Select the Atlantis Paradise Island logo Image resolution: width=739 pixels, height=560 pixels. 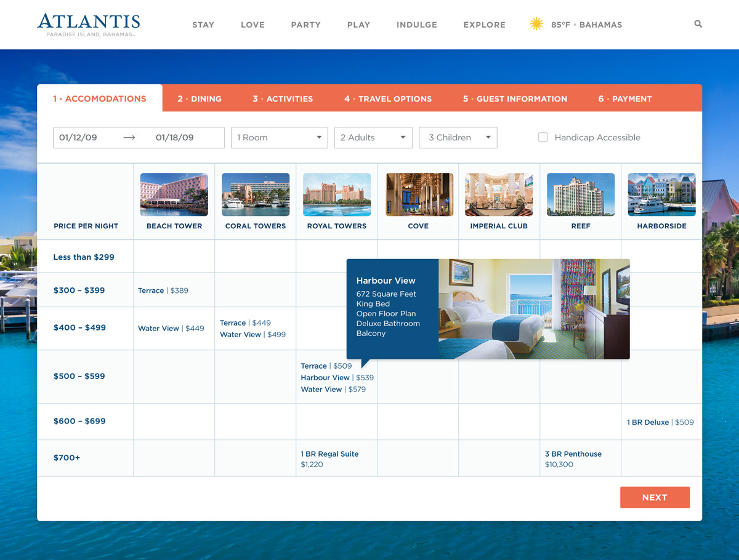pyautogui.click(x=88, y=25)
